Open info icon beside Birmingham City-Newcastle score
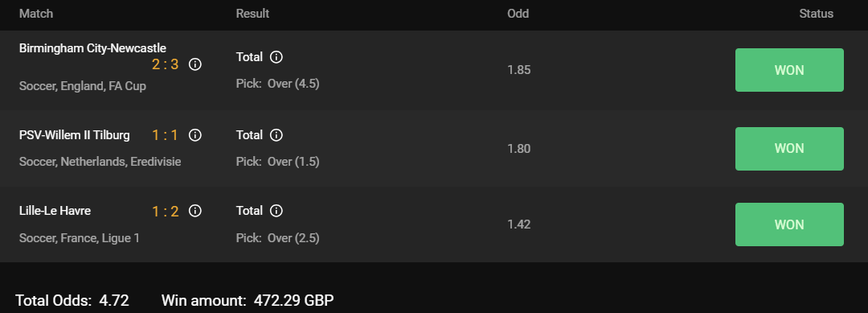Viewport: 868px width, 313px height. [x=194, y=64]
